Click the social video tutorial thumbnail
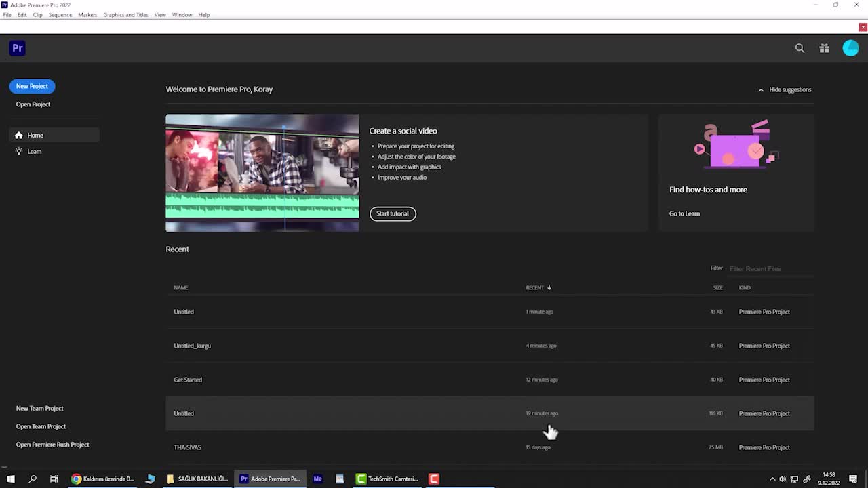 pyautogui.click(x=262, y=173)
